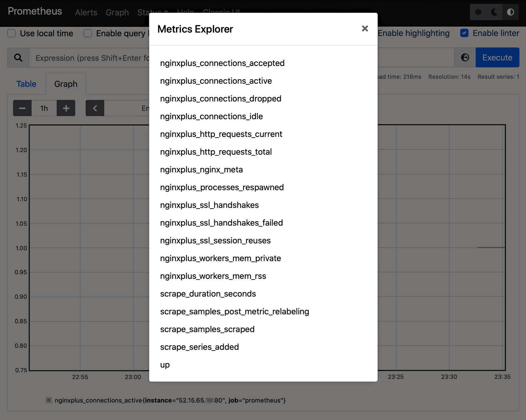Screen dimensions: 526x420
Task: Toggle the nginxplus_connections_active legend swatch
Action: click(49, 400)
